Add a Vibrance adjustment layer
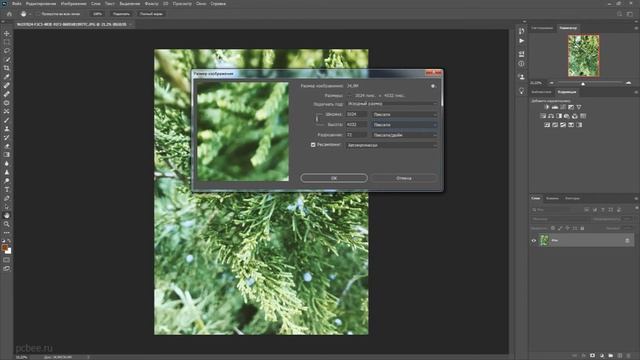 pos(579,107)
